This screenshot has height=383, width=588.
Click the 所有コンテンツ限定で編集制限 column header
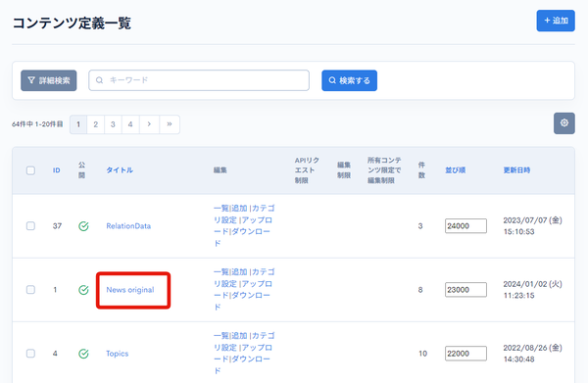pos(384,170)
